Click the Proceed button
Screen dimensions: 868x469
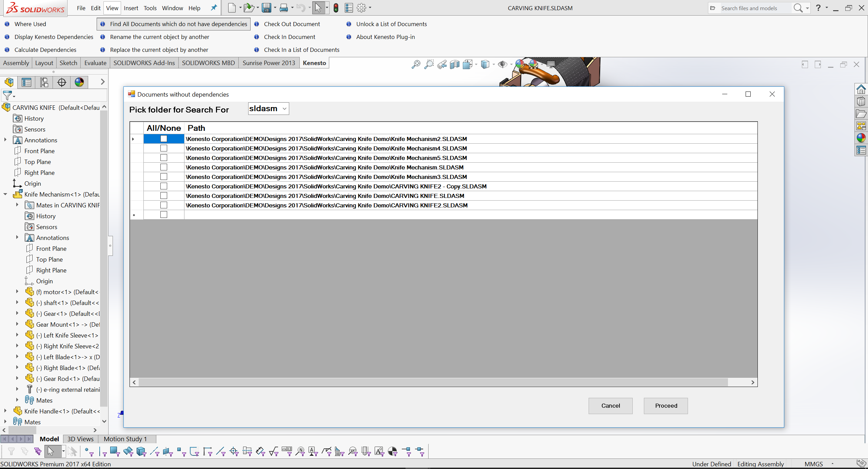pos(666,406)
